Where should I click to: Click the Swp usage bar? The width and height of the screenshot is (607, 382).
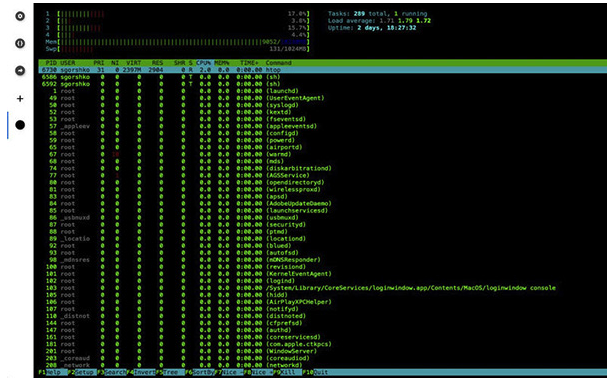point(178,49)
